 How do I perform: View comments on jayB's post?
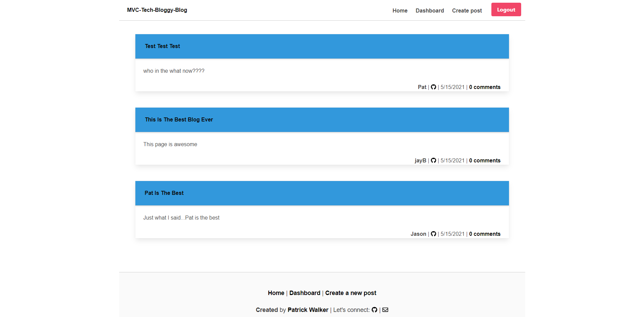point(485,161)
